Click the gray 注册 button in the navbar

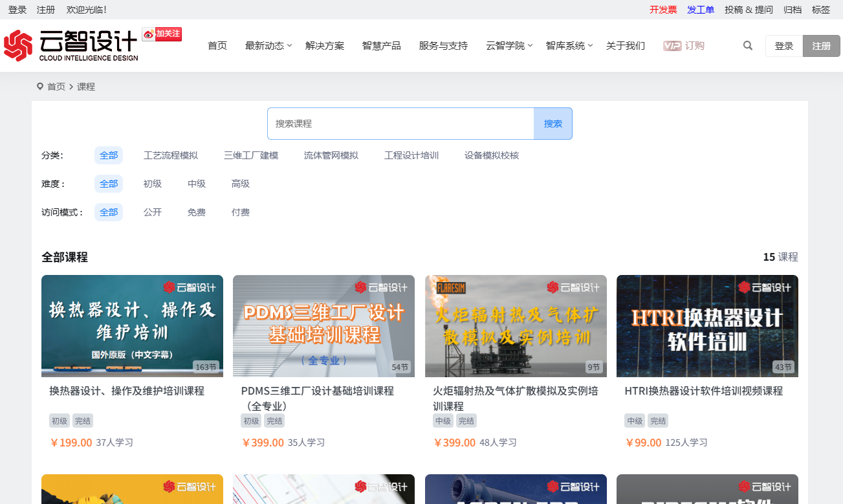tap(822, 46)
